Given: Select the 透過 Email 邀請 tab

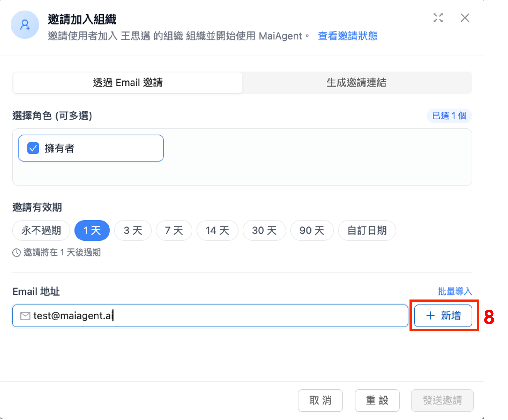Looking at the screenshot, I should [128, 83].
